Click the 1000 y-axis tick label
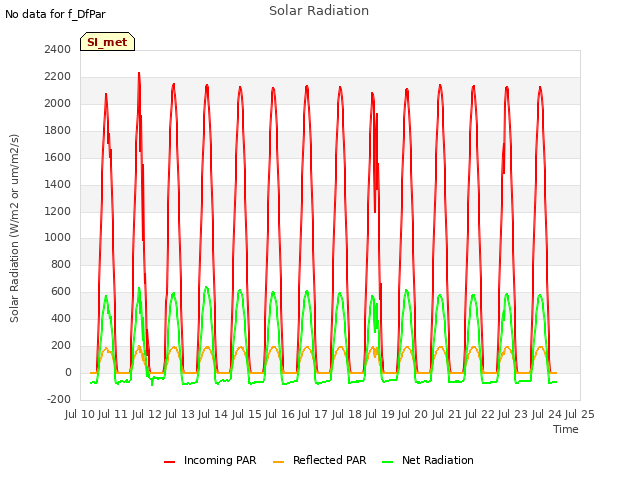The image size is (640, 480). (58, 238)
